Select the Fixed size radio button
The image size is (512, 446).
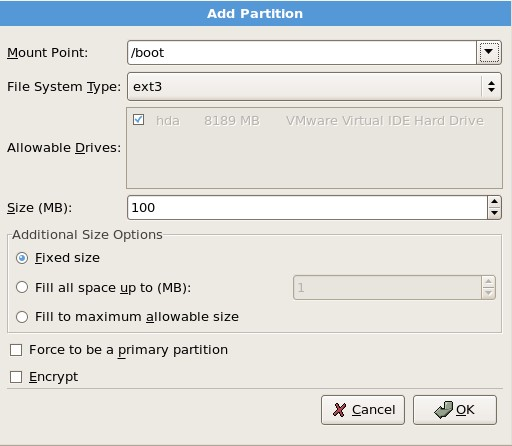tap(22, 258)
